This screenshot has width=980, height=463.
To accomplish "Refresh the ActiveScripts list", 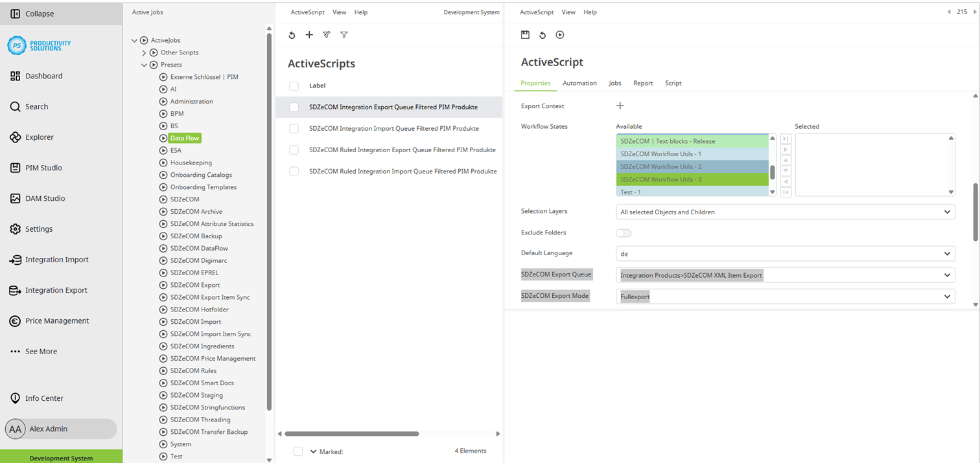I will (x=292, y=35).
